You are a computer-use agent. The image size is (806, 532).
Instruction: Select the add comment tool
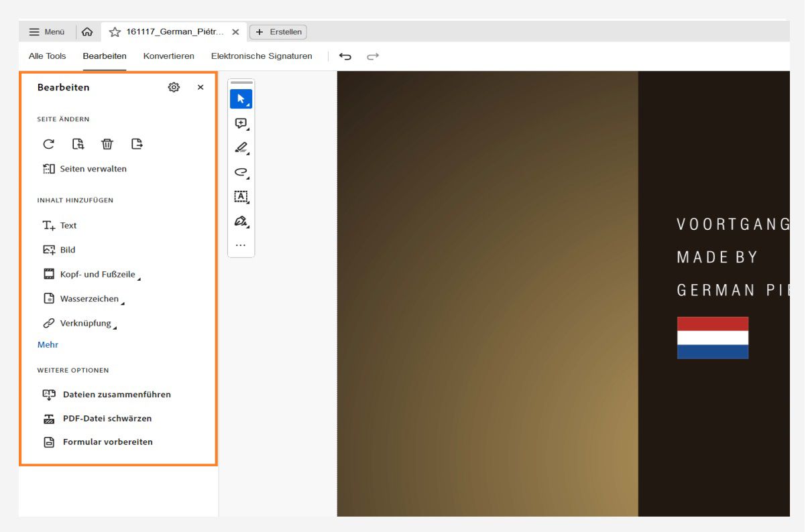point(241,123)
